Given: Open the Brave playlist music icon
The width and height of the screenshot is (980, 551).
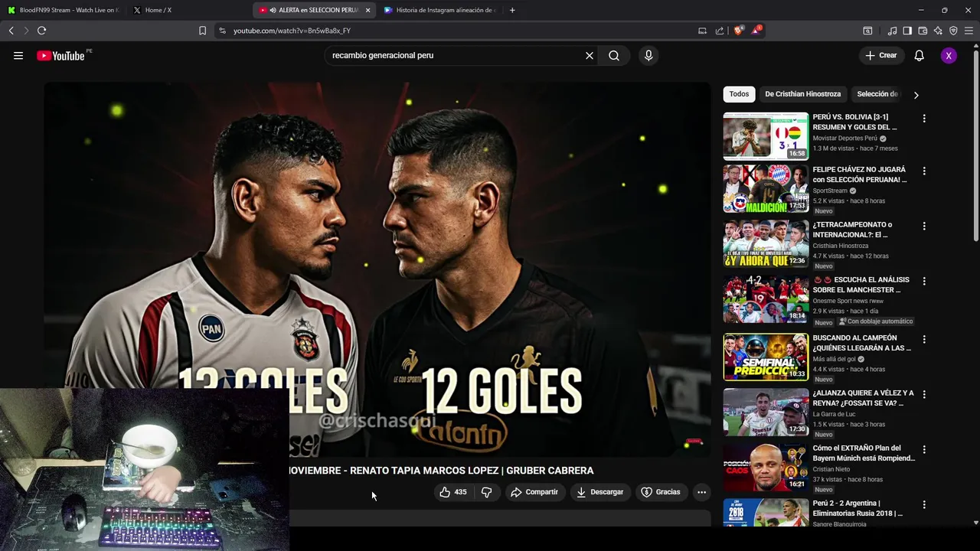Looking at the screenshot, I should pos(892,31).
